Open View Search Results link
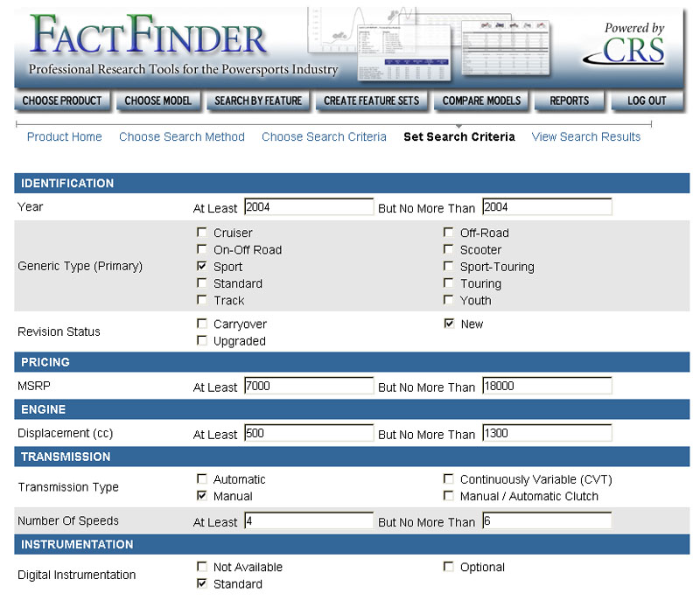 pos(585,136)
